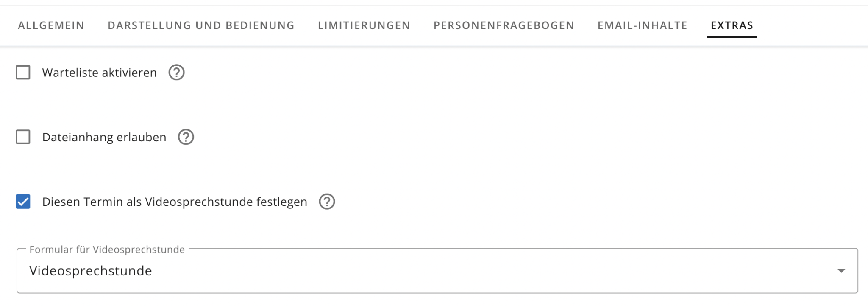Enable the Warteliste aktivieren checkbox
This screenshot has height=306, width=868.
23,73
